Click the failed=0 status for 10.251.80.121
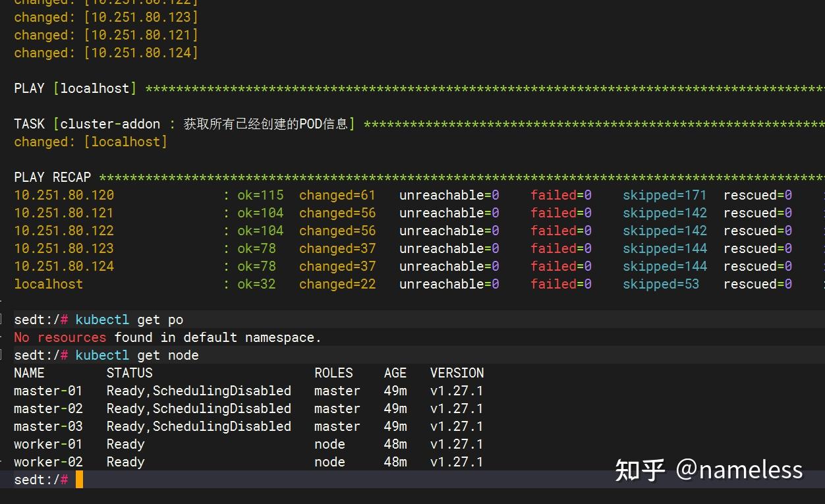Viewport: 825px width, 504px height. pyautogui.click(x=561, y=213)
